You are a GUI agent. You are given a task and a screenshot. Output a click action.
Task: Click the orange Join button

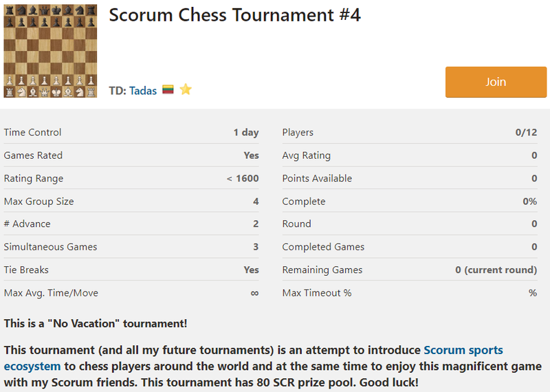[x=496, y=82]
